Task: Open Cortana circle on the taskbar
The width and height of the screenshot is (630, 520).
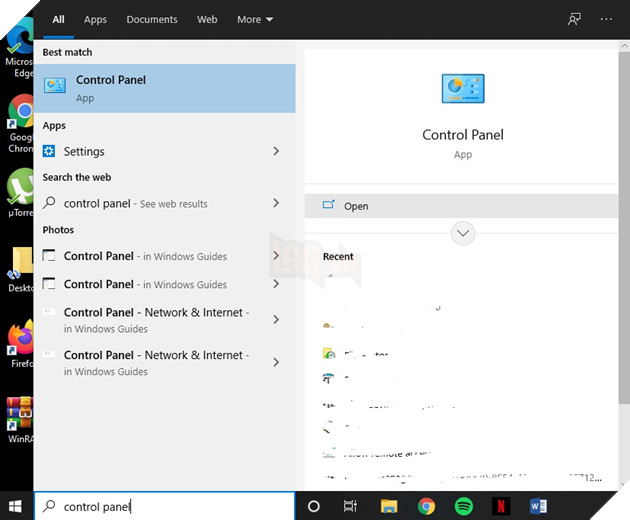Action: pyautogui.click(x=314, y=506)
